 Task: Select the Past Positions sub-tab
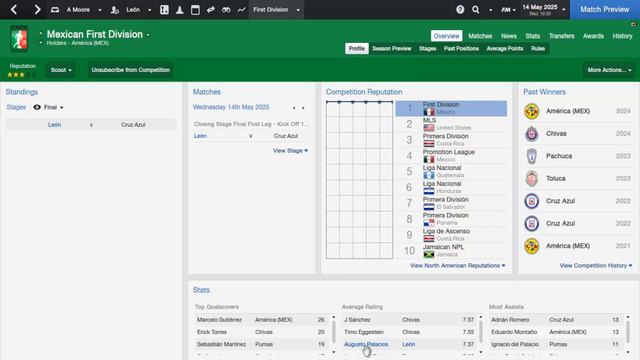pos(461,49)
